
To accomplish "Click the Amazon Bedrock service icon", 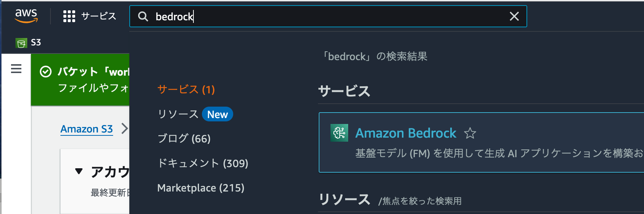I will [340, 133].
